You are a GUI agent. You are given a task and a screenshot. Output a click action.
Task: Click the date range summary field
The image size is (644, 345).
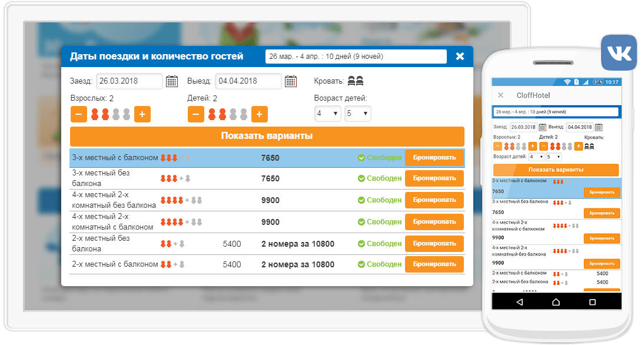[x=356, y=57]
